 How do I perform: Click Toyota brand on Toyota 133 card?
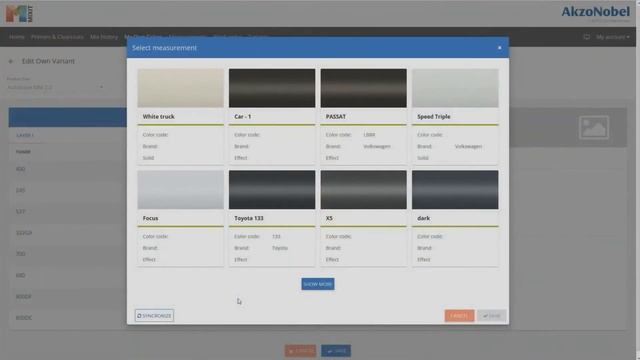coord(280,248)
